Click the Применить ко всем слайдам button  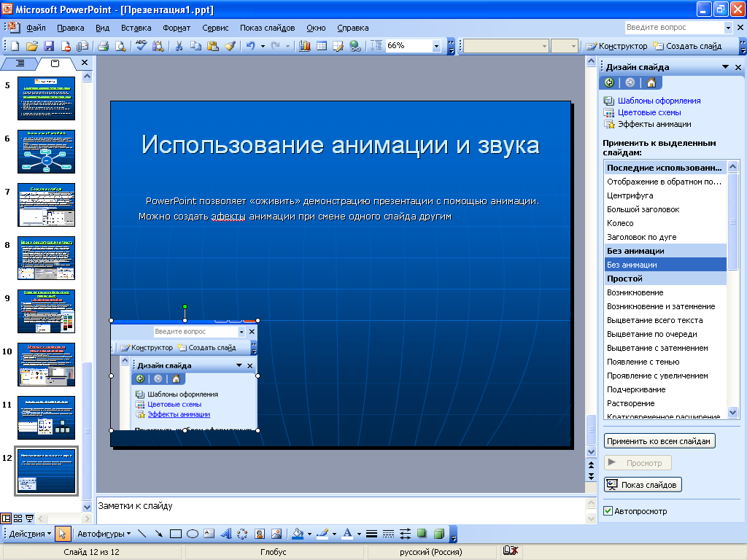659,441
